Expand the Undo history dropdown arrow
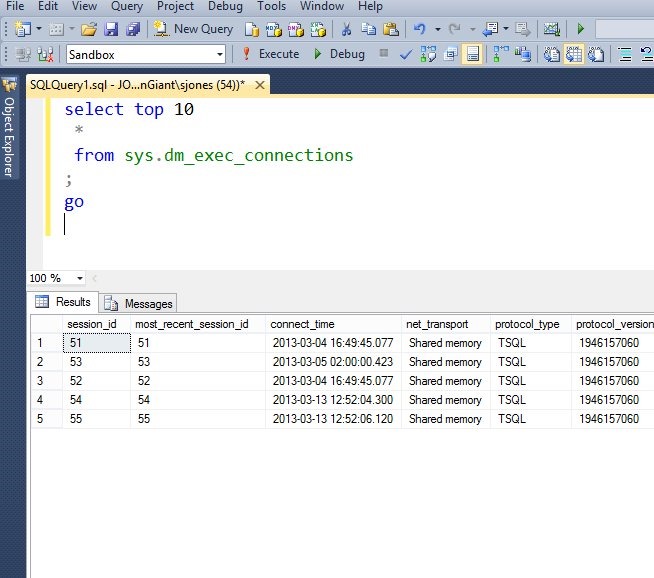The width and height of the screenshot is (654, 578). click(x=440, y=29)
